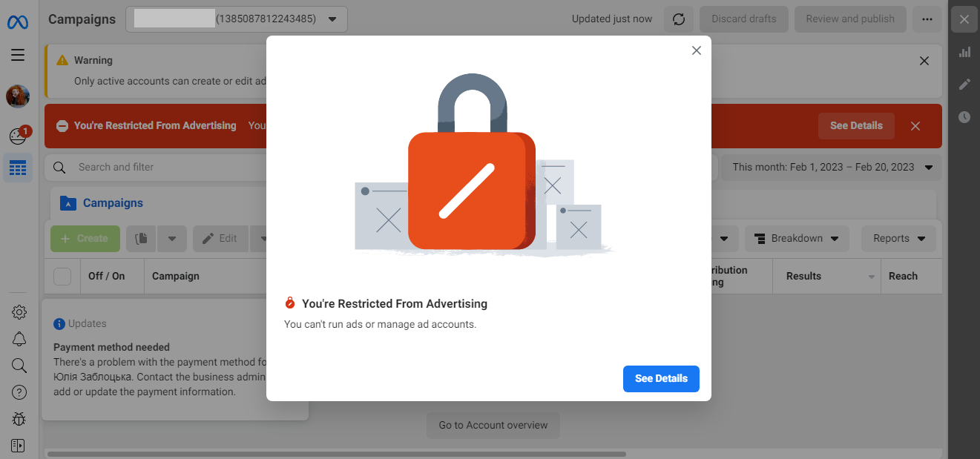980x459 pixels.
Task: Open the ad account selector dropdown
Action: (x=237, y=19)
